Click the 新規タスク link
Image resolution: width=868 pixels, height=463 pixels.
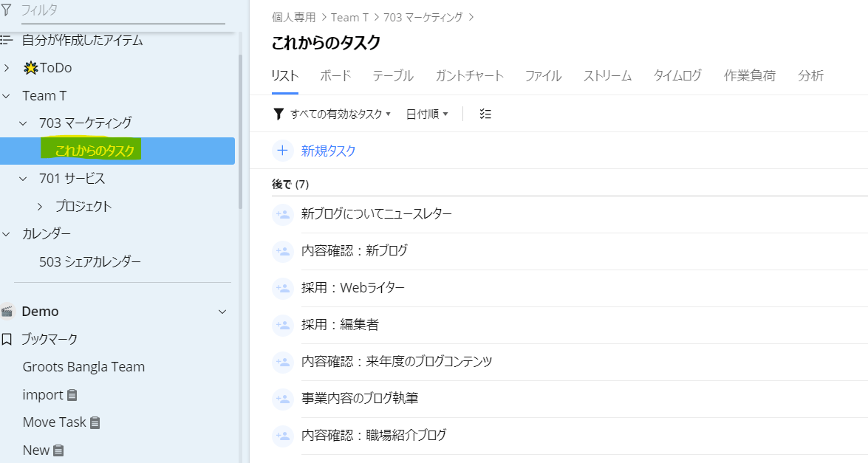[x=328, y=151]
